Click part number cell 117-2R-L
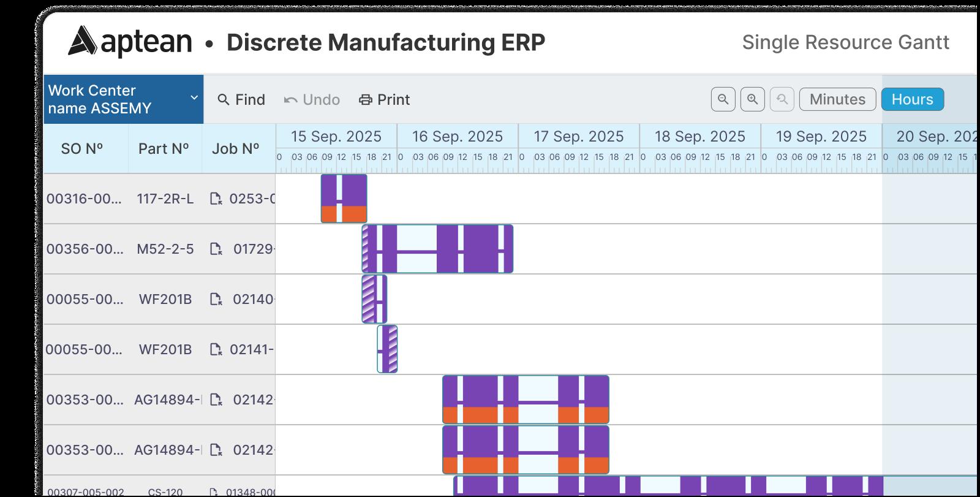The width and height of the screenshot is (980, 497). click(x=165, y=199)
